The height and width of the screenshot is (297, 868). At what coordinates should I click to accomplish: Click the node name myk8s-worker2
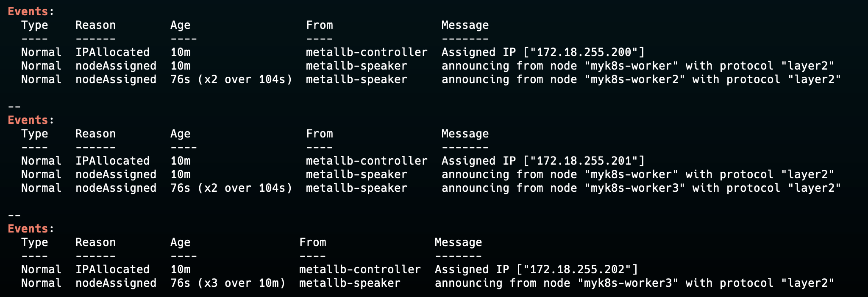634,79
